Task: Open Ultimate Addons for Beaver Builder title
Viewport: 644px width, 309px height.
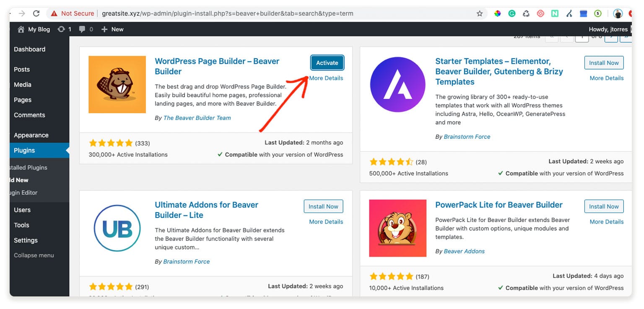Action: [x=206, y=210]
